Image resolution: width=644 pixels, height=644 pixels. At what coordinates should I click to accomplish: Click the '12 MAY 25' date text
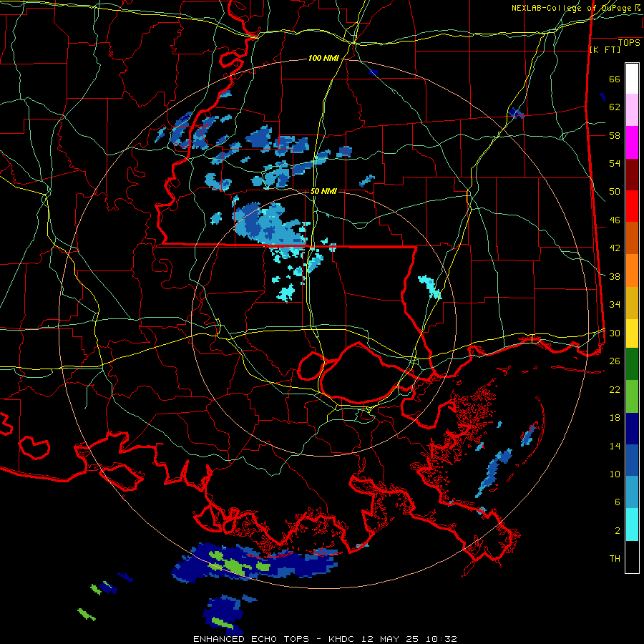point(391,639)
